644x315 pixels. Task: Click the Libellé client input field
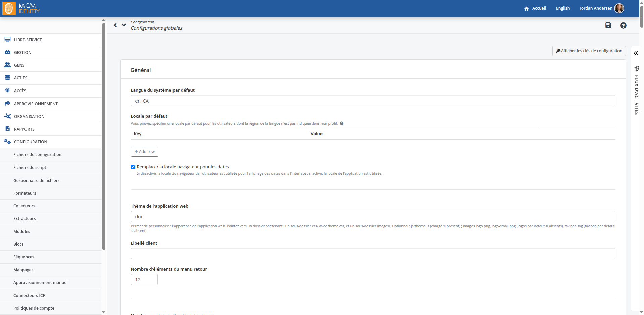pyautogui.click(x=373, y=254)
